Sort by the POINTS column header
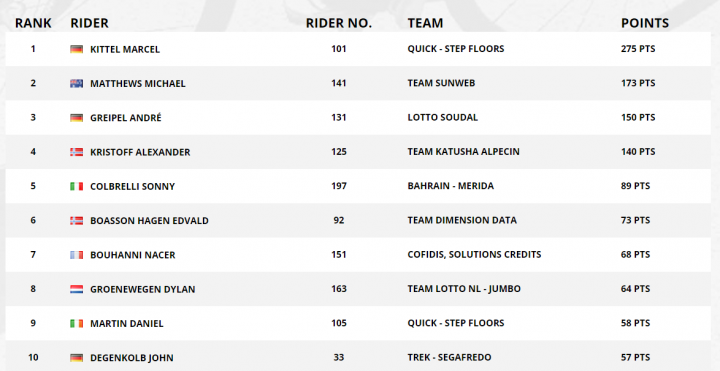Viewport: 720px width, 371px height. 645,23
